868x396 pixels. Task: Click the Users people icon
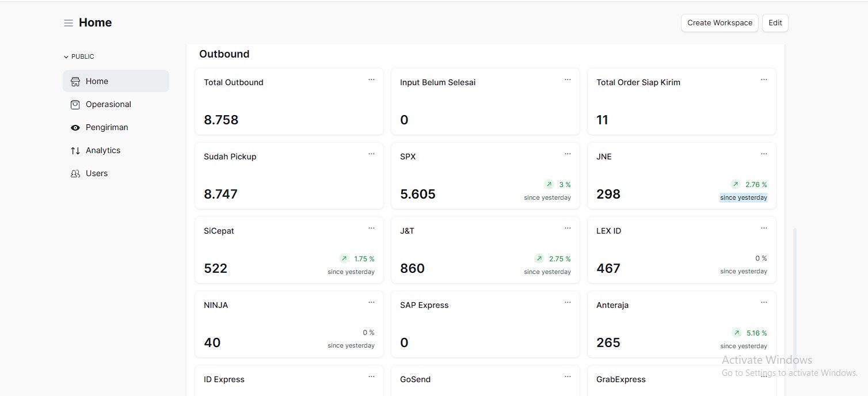[75, 174]
